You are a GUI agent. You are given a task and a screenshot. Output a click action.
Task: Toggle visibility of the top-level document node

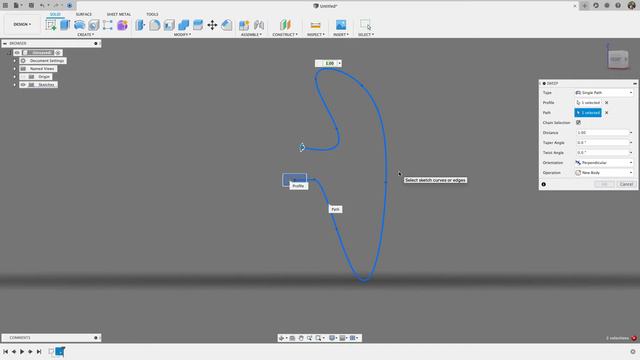pos(17,53)
